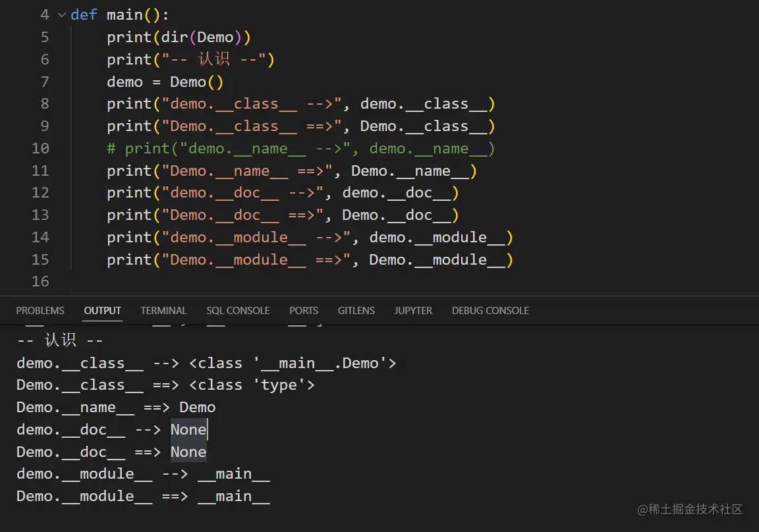
Task: Switch to the JUPYTER tab
Action: click(413, 311)
